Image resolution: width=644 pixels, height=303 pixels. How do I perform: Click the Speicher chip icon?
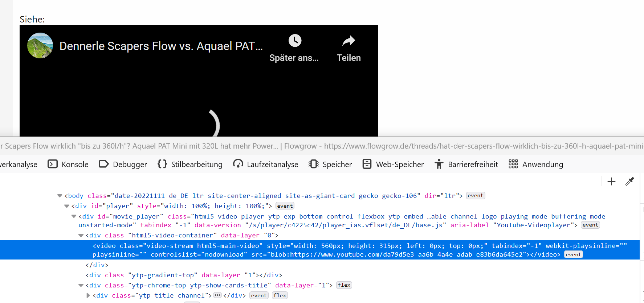(314, 164)
